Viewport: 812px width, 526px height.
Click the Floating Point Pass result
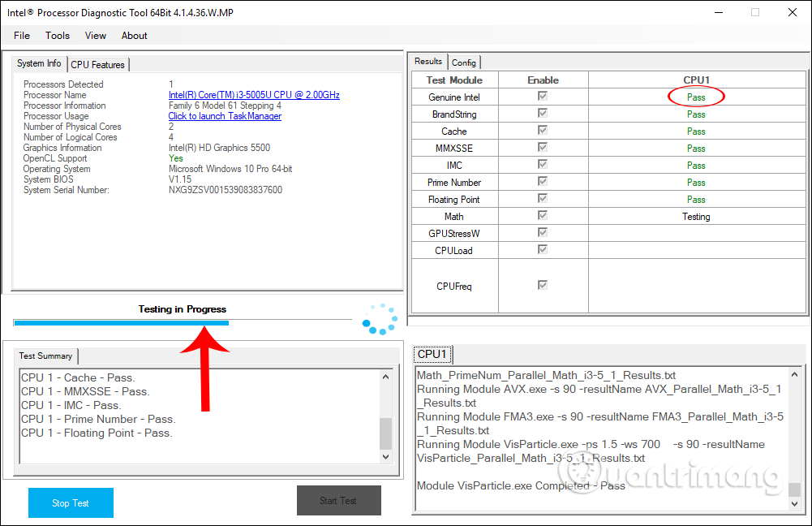[x=696, y=200]
